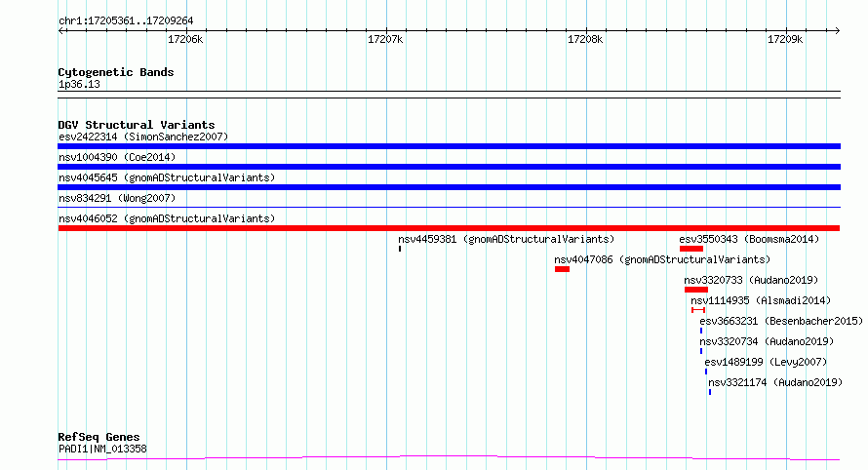Select the red block under esv3550343
The image size is (868, 470).
(691, 249)
